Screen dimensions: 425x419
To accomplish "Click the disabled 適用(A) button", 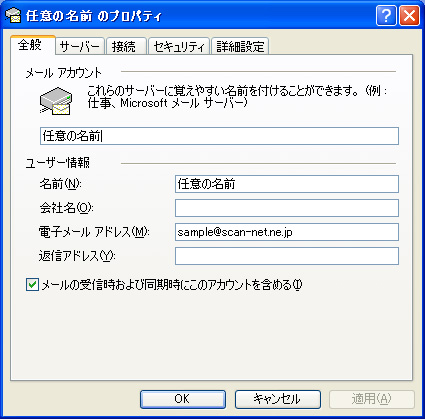I will (372, 399).
